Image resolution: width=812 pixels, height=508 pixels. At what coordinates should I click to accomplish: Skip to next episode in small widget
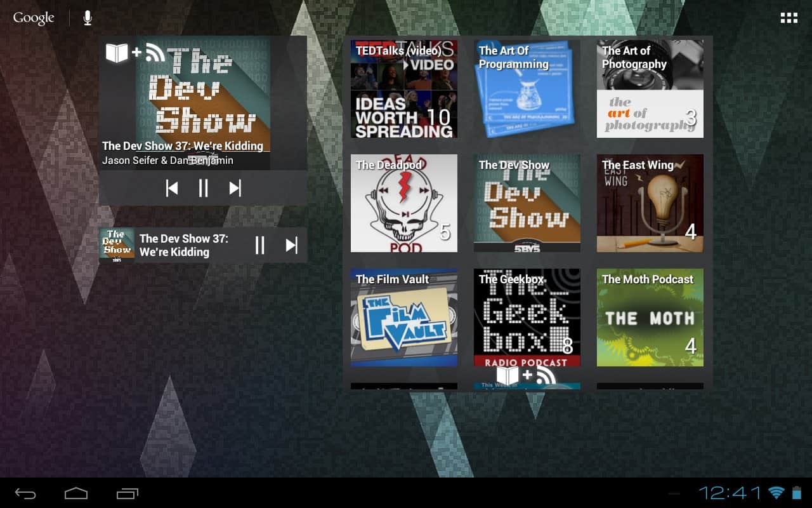(x=291, y=245)
